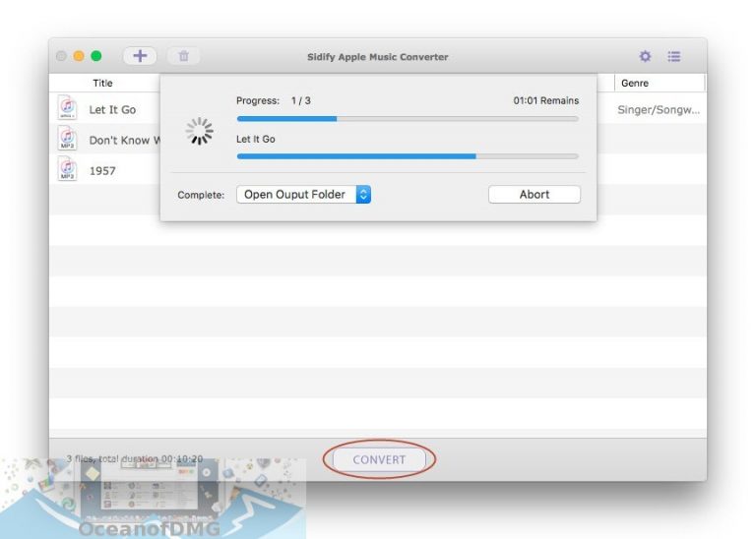Select the Let It Go row title
Image resolution: width=756 pixels, height=539 pixels.
(112, 110)
